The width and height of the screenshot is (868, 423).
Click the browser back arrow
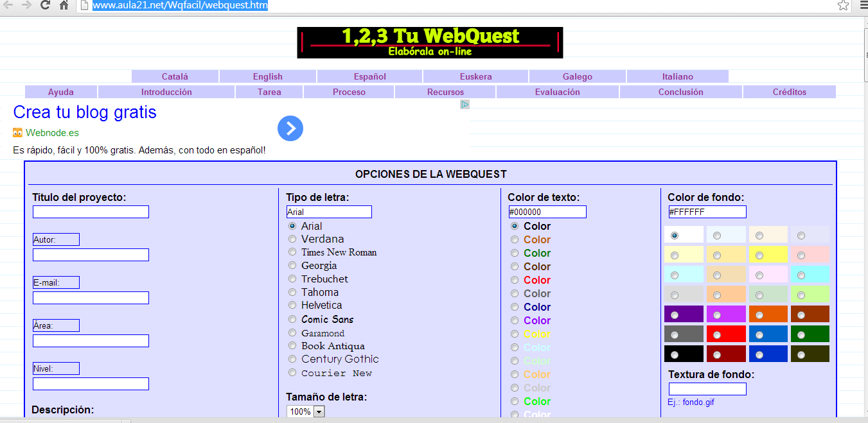coord(8,5)
